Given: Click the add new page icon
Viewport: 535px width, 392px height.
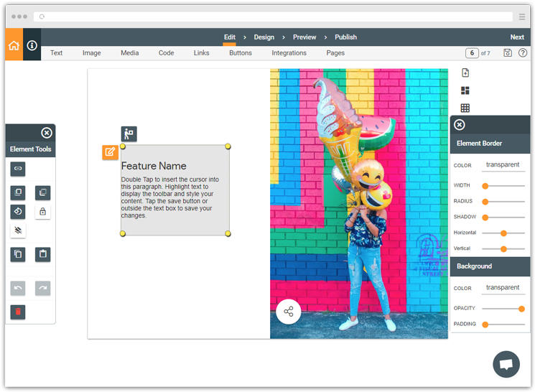Looking at the screenshot, I should click(465, 73).
